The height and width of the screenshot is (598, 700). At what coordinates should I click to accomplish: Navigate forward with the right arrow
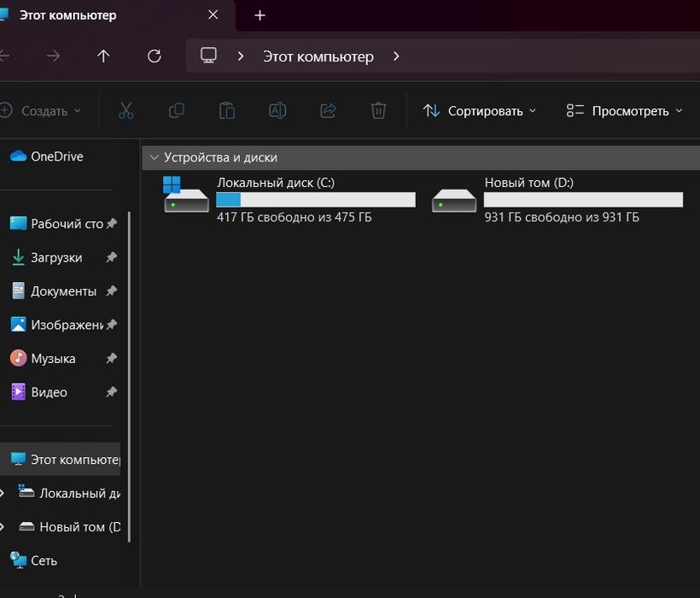coord(53,56)
